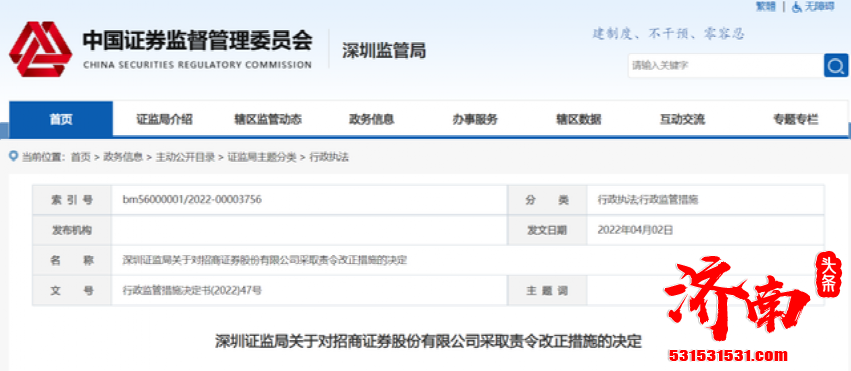Viewport: 851px width, 371px height.
Task: Click the accessibility wheelchair icon
Action: coord(797,7)
